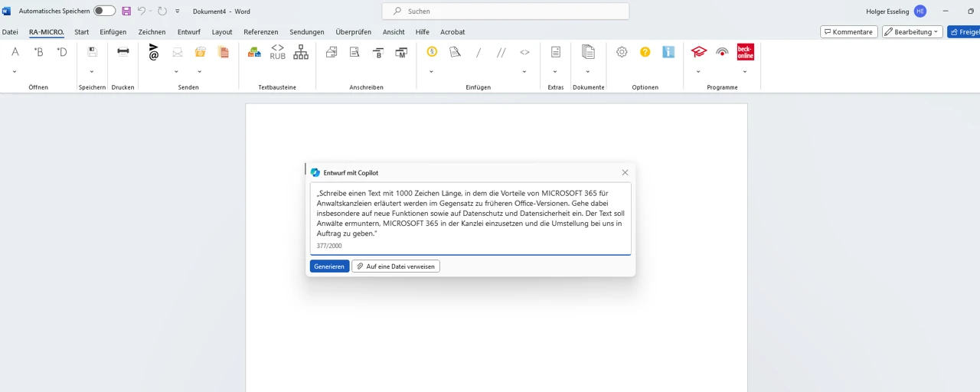Expand dropdown under the <> brackets icon

pyautogui.click(x=524, y=72)
